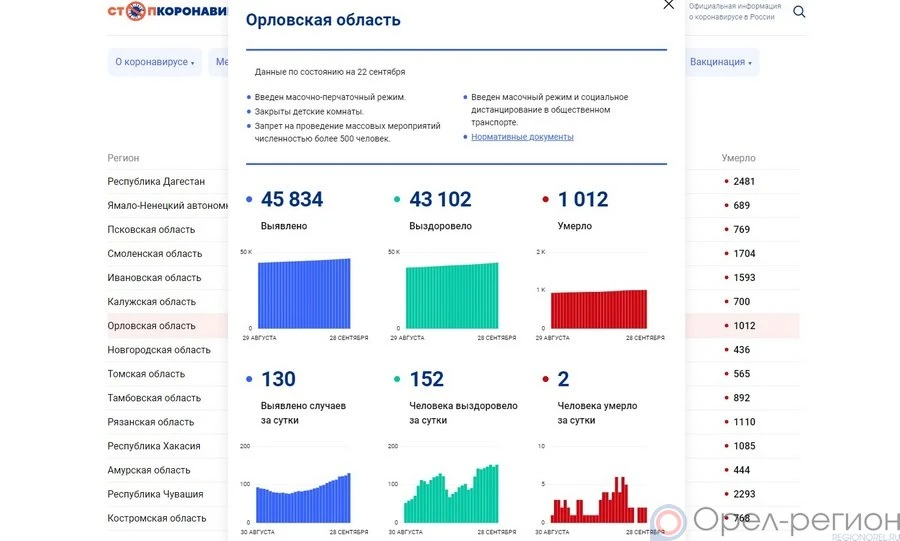Select Республика Хакасия region row
The height and width of the screenshot is (541, 900).
tap(154, 446)
